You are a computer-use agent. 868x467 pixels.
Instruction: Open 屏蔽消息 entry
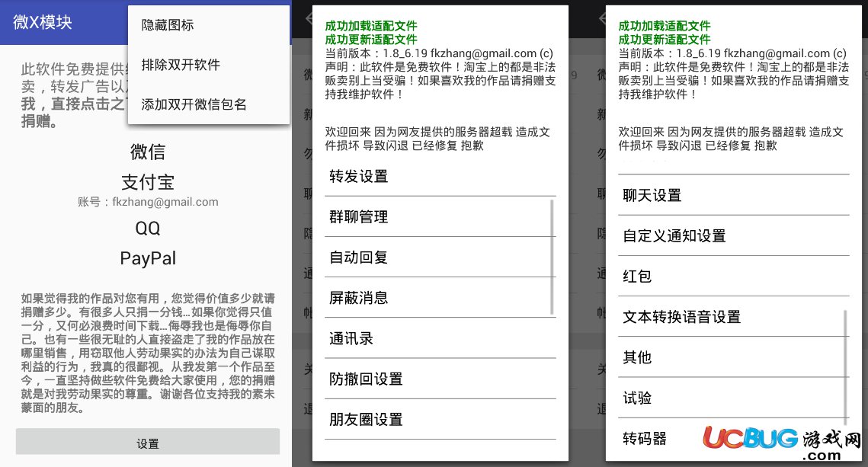(440, 298)
